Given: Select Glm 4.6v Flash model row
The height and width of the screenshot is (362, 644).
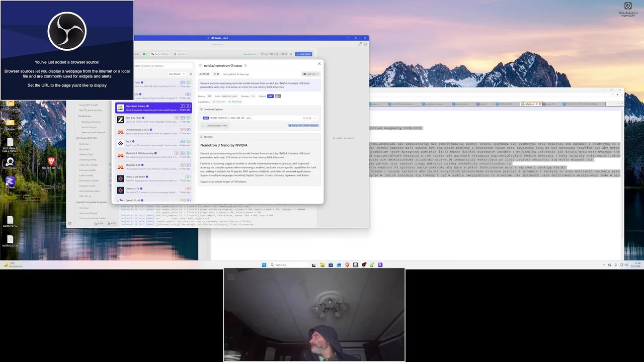Looking at the screenshot, I should click(153, 120).
